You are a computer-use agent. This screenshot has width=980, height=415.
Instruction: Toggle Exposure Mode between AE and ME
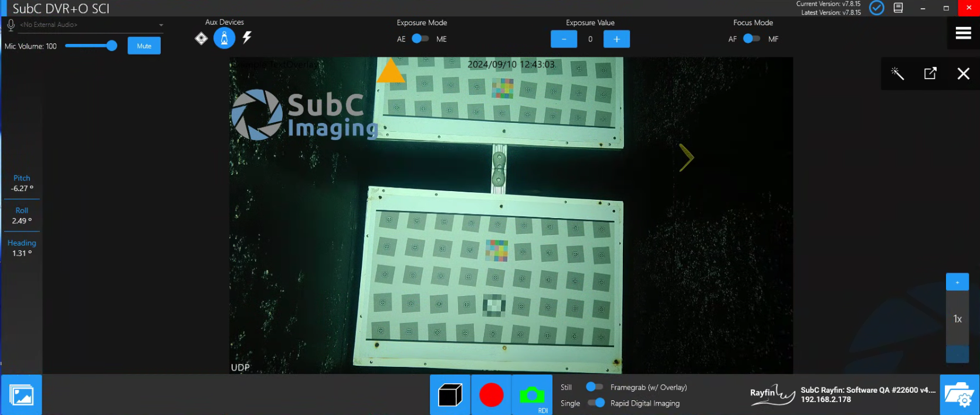420,39
